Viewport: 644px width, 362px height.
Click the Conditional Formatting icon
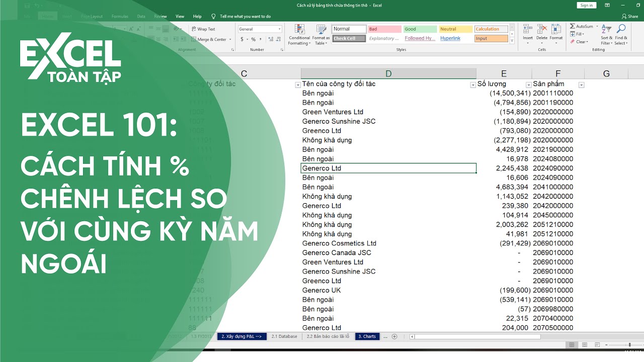point(299,30)
